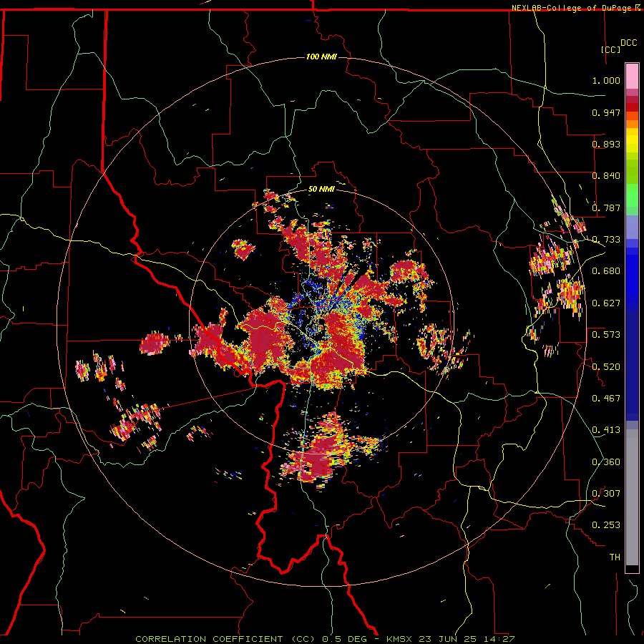Click the KMSX radar site identifier
Image resolution: width=644 pixels, height=644 pixels.
click(x=399, y=639)
